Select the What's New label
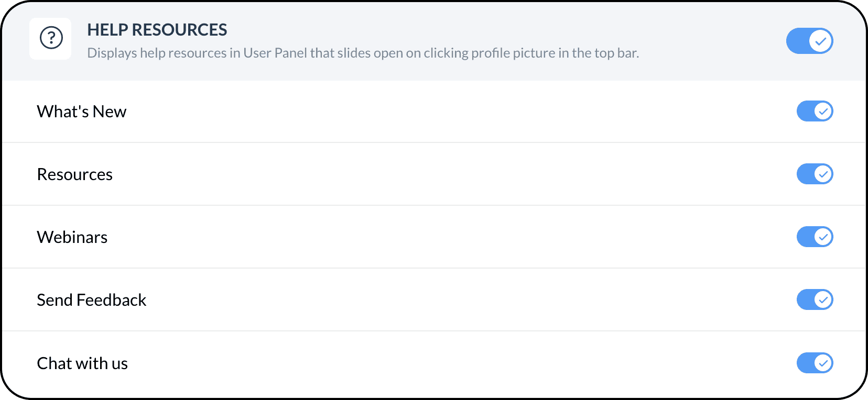This screenshot has width=868, height=400. coord(82,112)
